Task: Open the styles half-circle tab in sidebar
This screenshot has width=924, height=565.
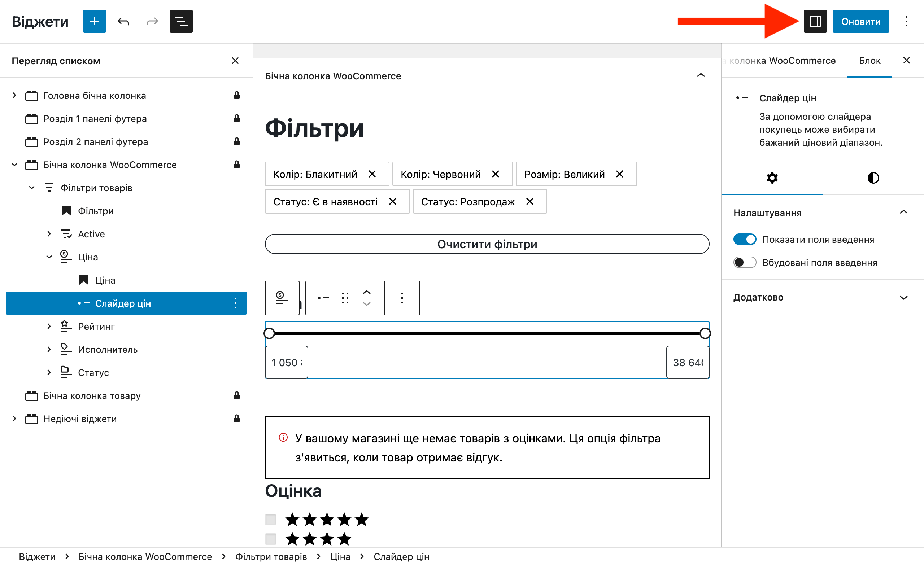Action: [x=873, y=178]
